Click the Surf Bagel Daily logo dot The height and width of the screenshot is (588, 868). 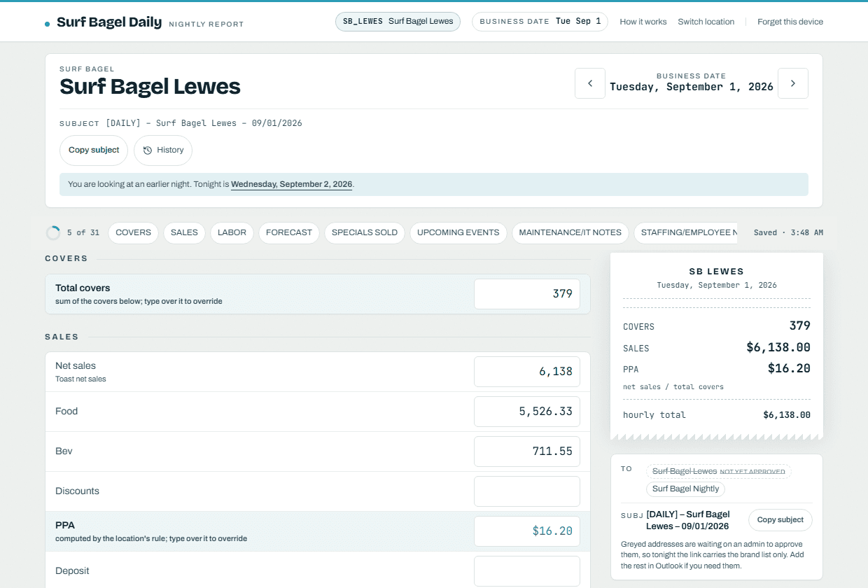(47, 24)
